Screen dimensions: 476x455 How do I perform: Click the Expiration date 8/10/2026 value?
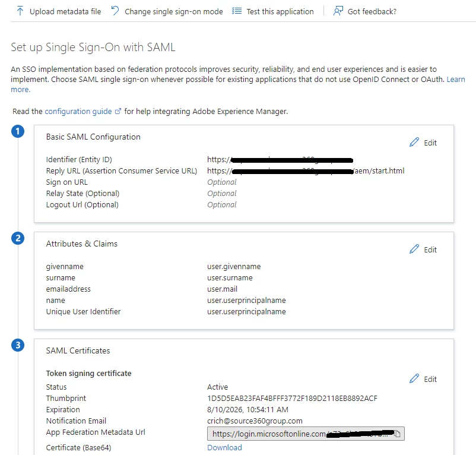[x=247, y=409]
